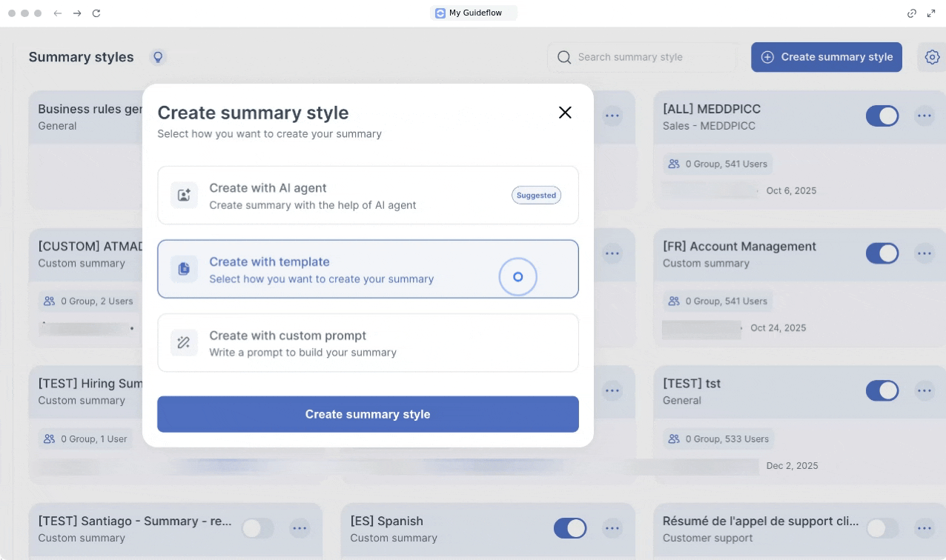The height and width of the screenshot is (560, 946).
Task: Toggle off [FR] Account Management style
Action: coord(881,253)
